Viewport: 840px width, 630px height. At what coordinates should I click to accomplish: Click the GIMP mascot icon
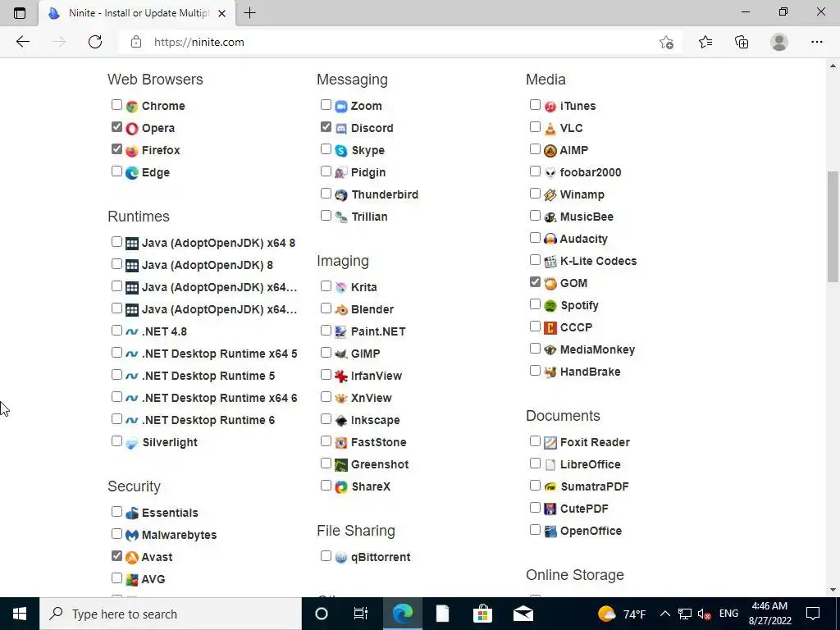click(x=341, y=354)
